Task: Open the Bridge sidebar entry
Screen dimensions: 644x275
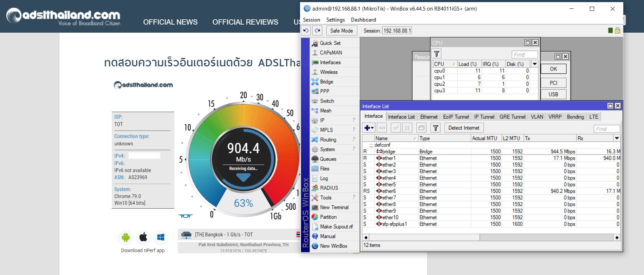Action: (326, 81)
